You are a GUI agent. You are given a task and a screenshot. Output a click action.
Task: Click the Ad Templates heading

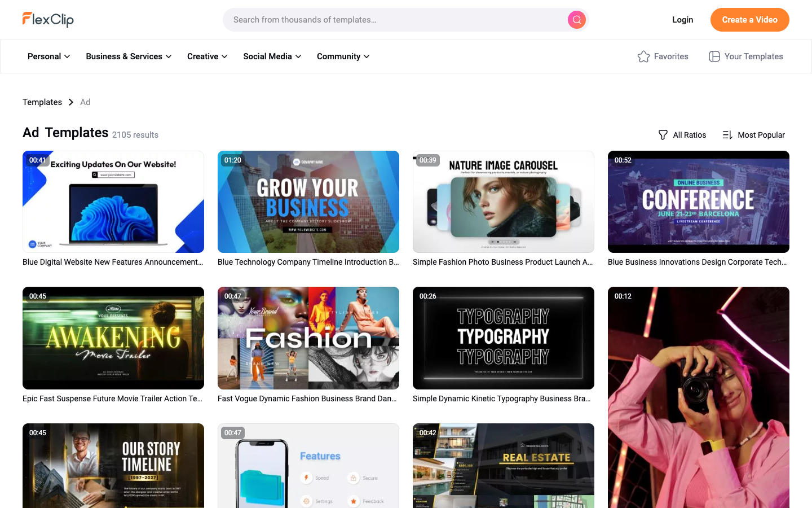(x=65, y=133)
